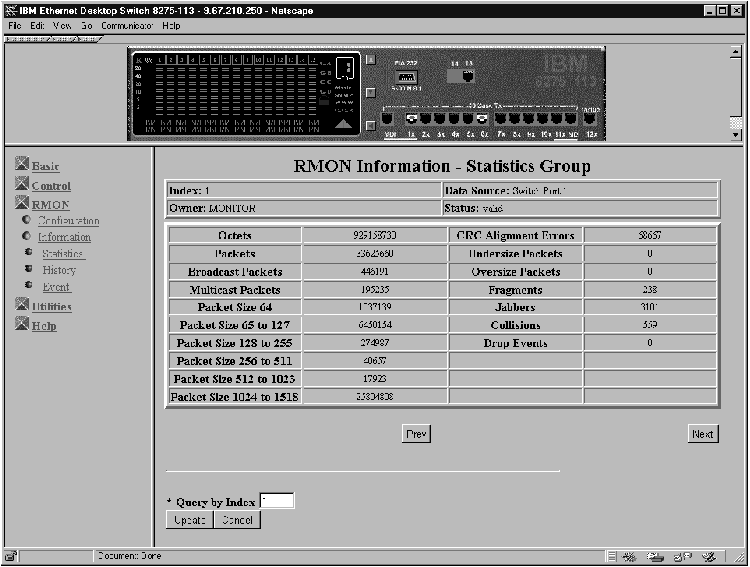750x567 pixels.
Task: Click the Query by Index input field
Action: tap(277, 501)
